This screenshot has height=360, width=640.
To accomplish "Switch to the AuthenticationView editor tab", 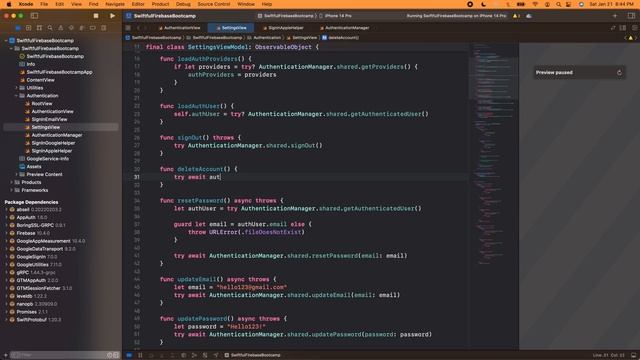I will pos(179,28).
